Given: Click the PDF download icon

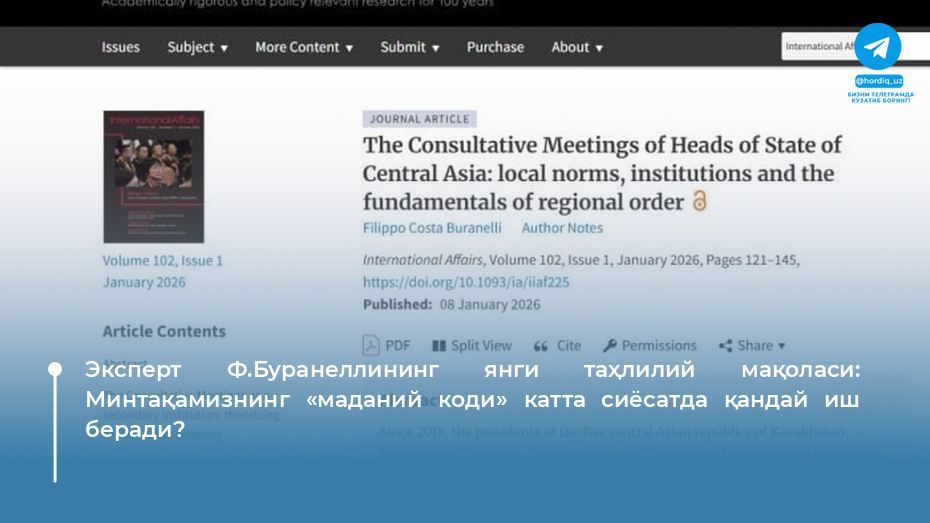Looking at the screenshot, I should [x=370, y=345].
